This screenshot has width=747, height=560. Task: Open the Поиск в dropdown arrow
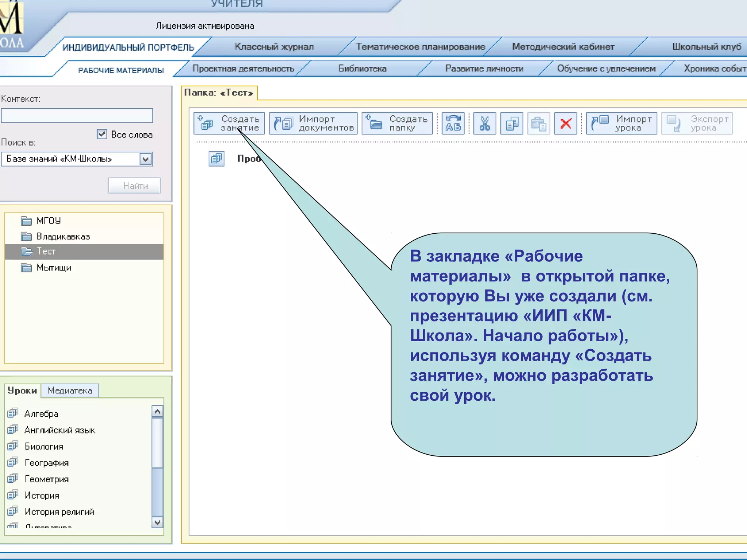coord(146,159)
